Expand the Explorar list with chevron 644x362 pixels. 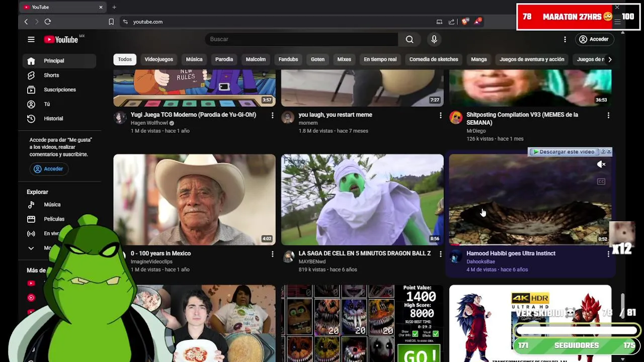pos(31,248)
